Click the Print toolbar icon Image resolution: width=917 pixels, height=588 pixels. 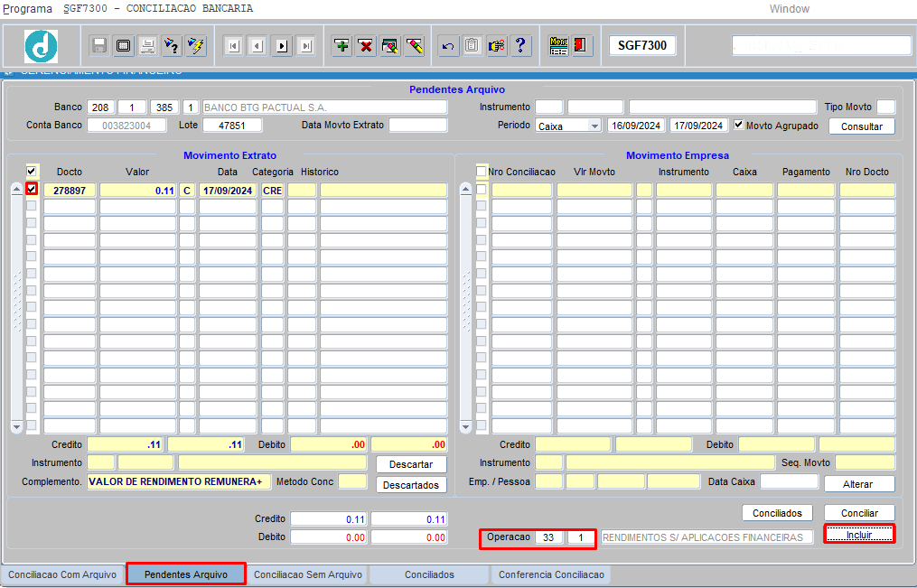[147, 45]
